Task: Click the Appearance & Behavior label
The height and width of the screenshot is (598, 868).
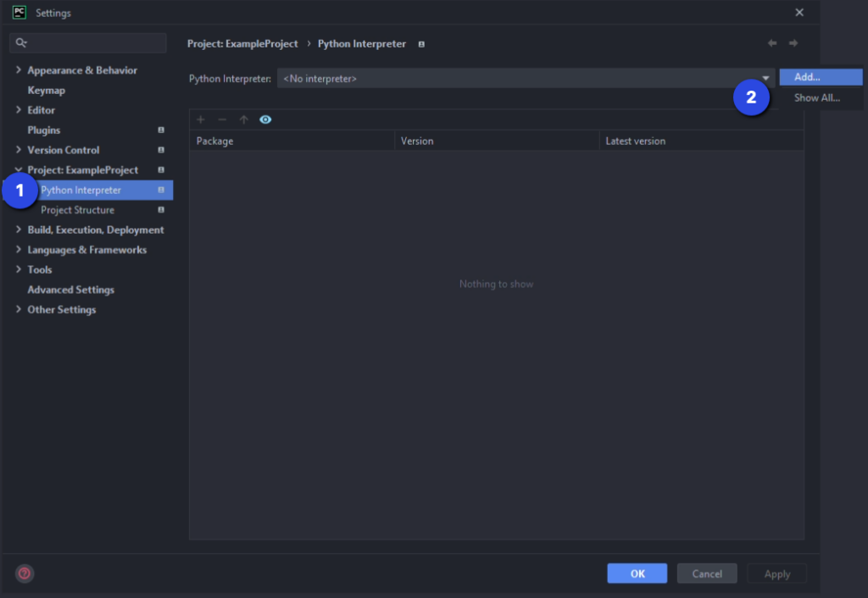Action: 82,70
